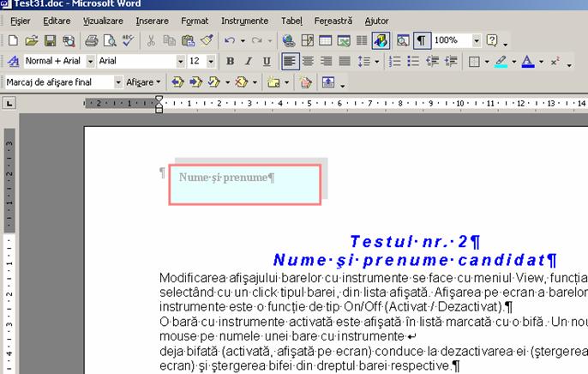Image resolution: width=588 pixels, height=374 pixels.
Task: Click the Undo arrow icon
Action: pyautogui.click(x=229, y=40)
